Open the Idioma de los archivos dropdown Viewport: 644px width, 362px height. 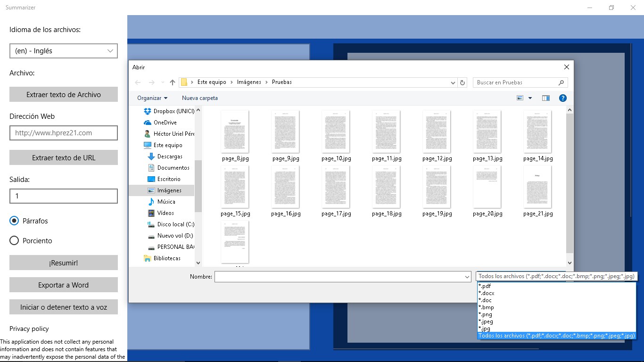coord(64,51)
